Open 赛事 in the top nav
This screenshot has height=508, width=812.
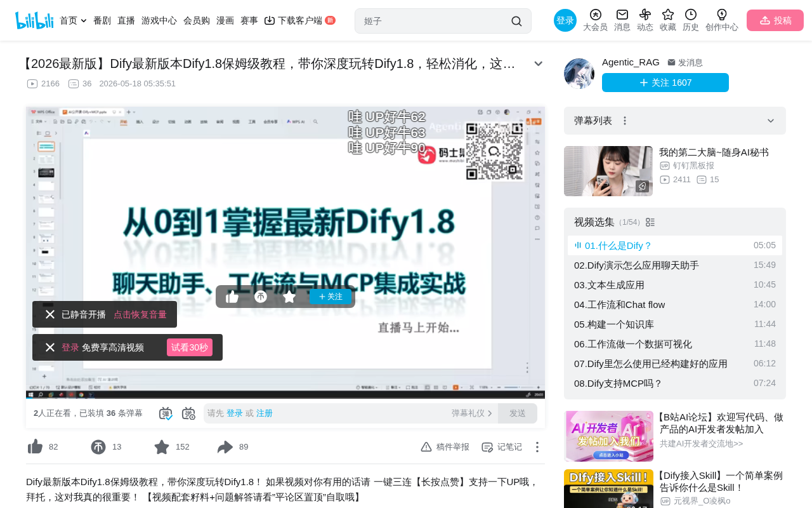tap(249, 20)
